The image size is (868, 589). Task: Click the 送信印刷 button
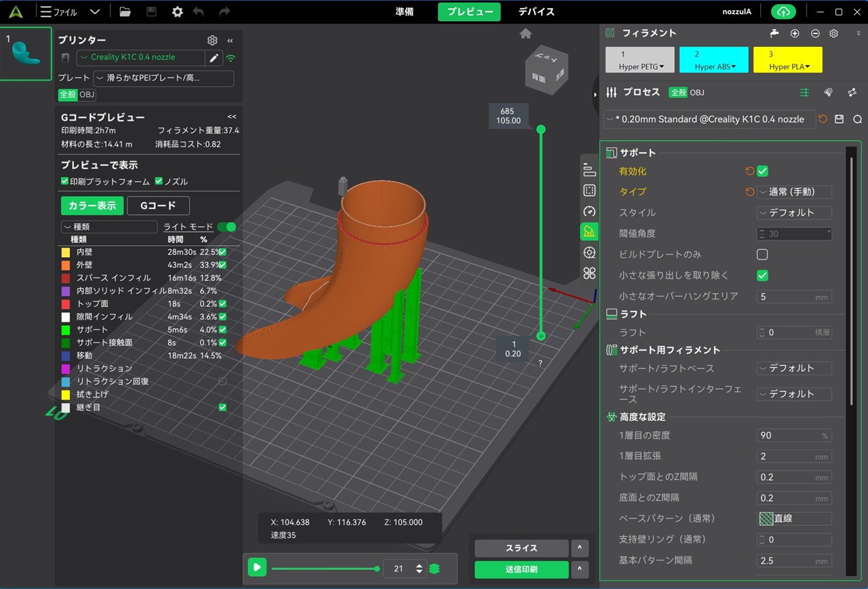point(521,569)
